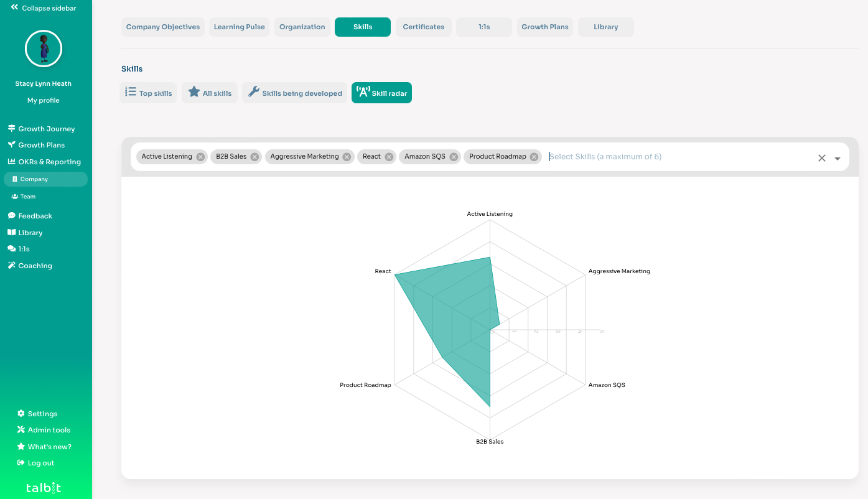Click the Collapse sidebar double-chevron icon

click(x=14, y=7)
